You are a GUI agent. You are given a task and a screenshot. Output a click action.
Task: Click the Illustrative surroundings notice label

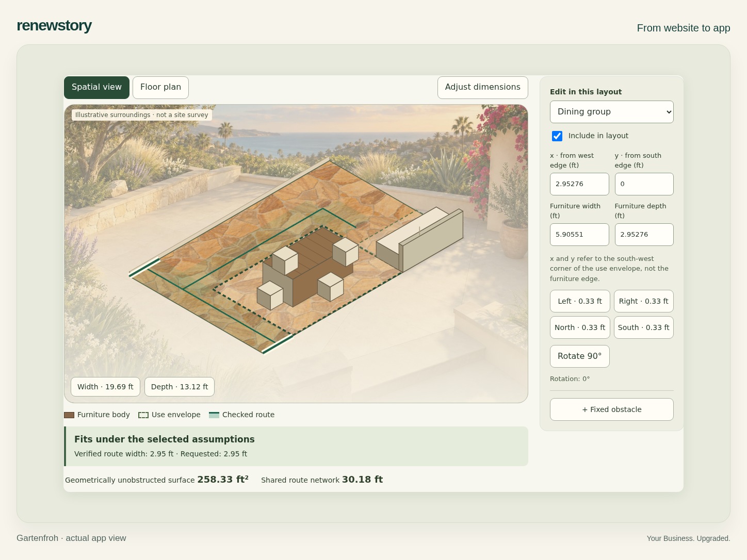pos(142,115)
